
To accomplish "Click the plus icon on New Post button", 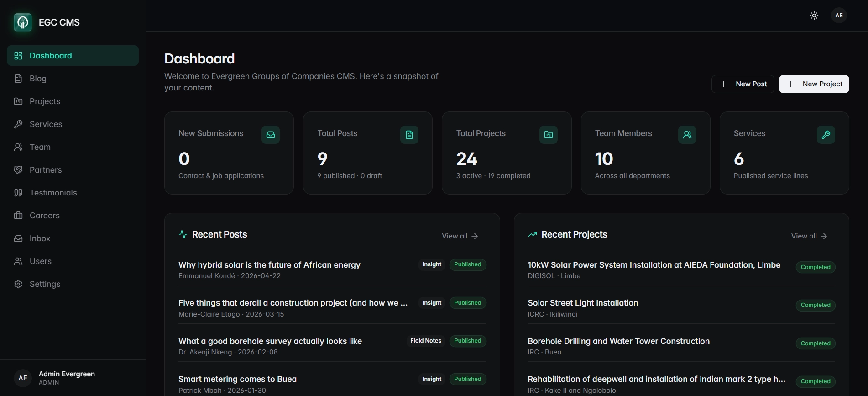I will pos(723,84).
